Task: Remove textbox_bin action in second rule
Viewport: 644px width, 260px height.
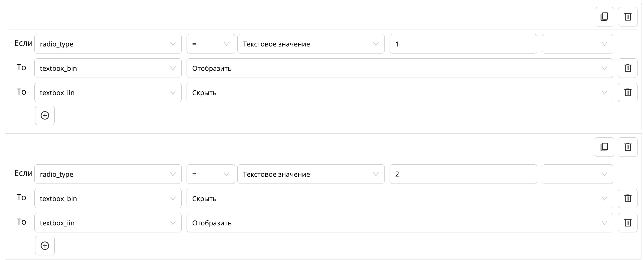Action: click(628, 198)
